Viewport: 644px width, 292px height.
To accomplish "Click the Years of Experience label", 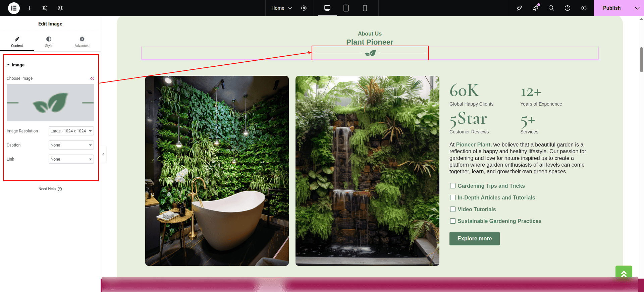I will 541,104.
